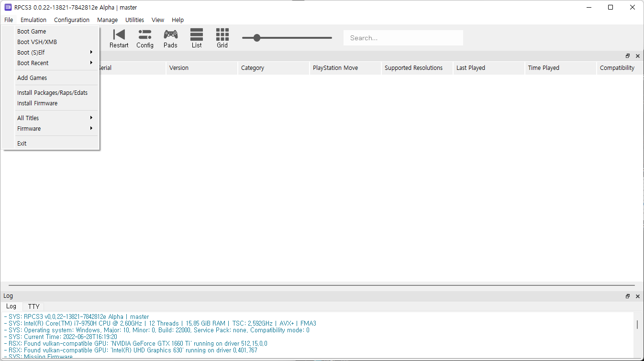Close the game list panel

pyautogui.click(x=638, y=56)
